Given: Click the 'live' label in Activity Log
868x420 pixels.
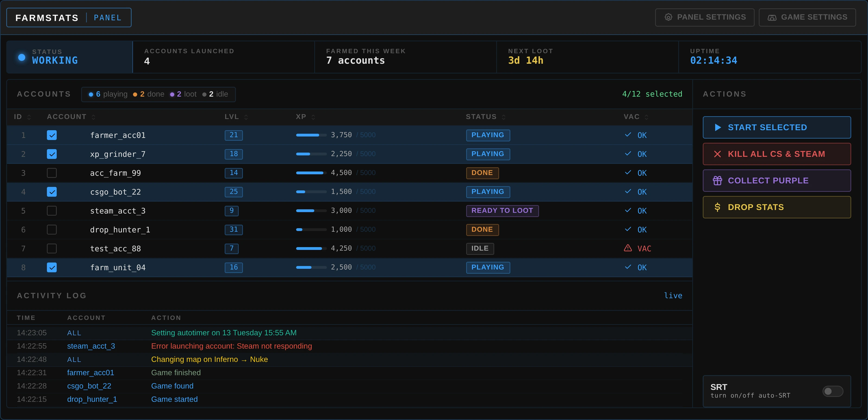Looking at the screenshot, I should (673, 296).
